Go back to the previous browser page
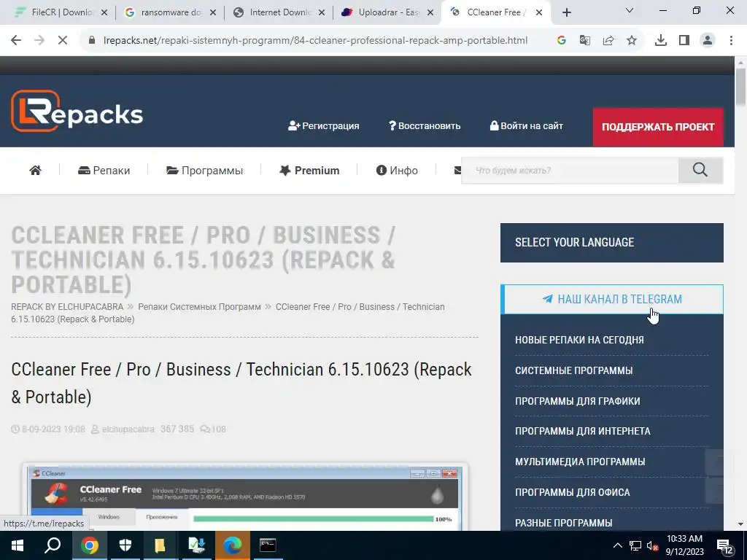This screenshot has height=560, width=747. pos(16,41)
